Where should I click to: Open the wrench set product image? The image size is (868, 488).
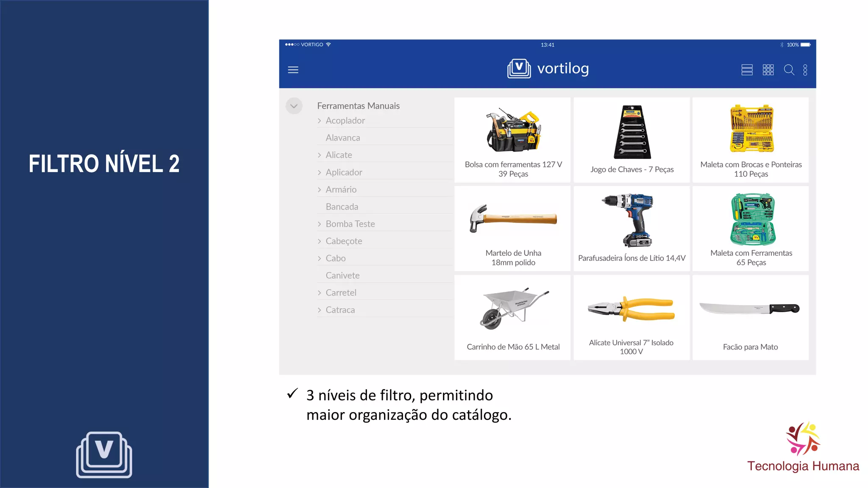(x=632, y=132)
